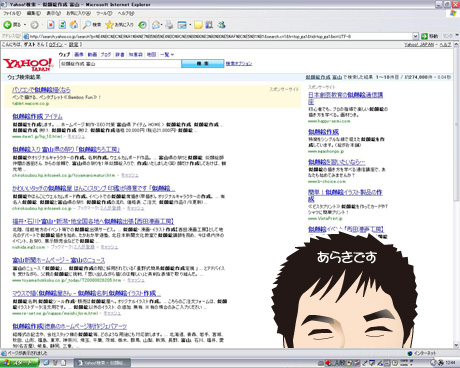The height and width of the screenshot is (368, 460).
Task: Click the address bar URL field
Action: tap(218, 36)
